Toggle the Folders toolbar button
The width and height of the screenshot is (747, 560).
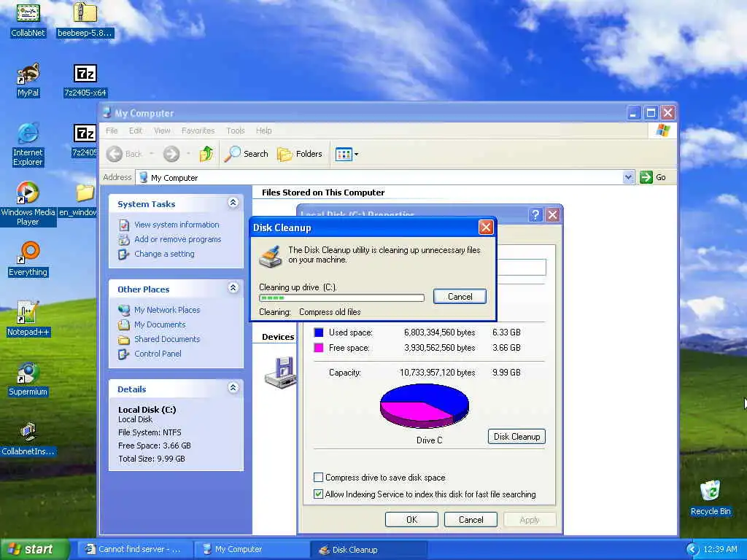(300, 154)
